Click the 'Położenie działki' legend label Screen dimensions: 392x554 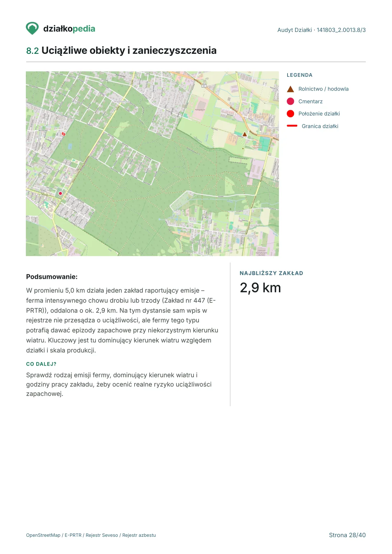[x=319, y=114]
